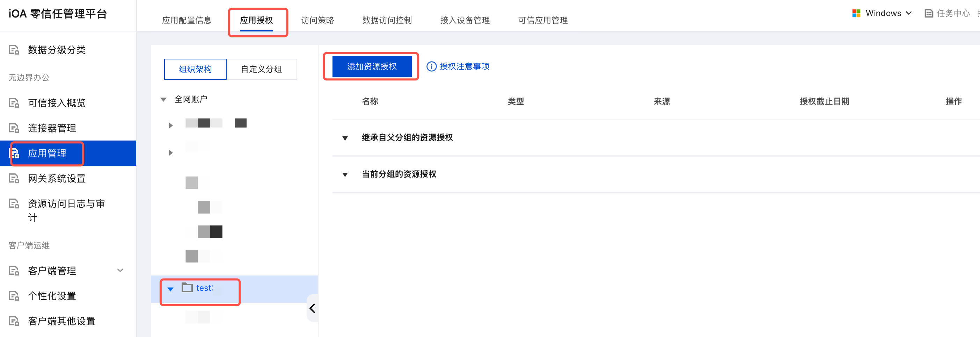Collapse the test group tree node
Image resolution: width=980 pixels, height=337 pixels.
point(170,289)
